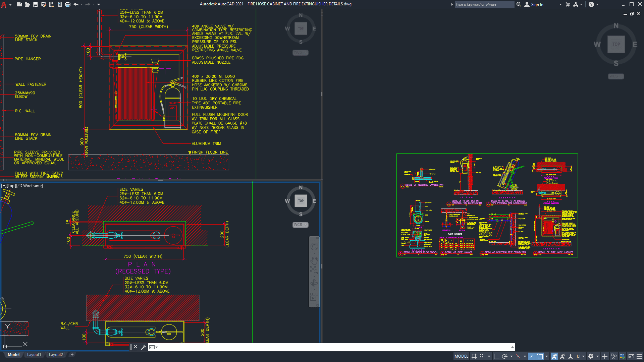
Task: Click inside the command line input field
Action: point(235,347)
